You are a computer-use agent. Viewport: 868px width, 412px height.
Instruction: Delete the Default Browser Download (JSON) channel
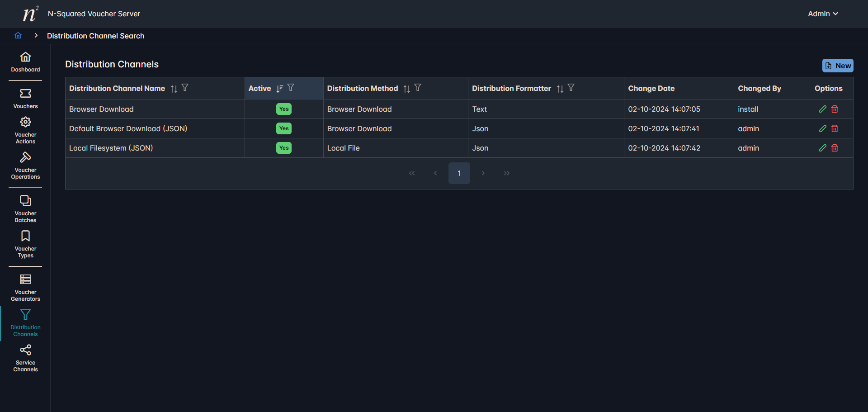(835, 128)
